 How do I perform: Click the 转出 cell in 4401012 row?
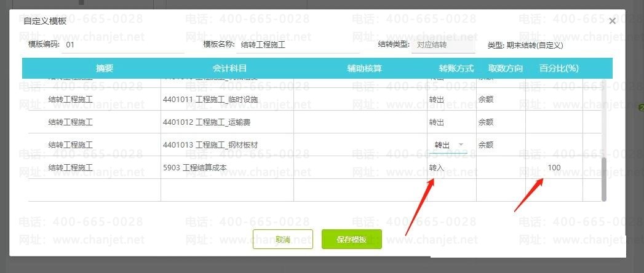click(x=451, y=122)
